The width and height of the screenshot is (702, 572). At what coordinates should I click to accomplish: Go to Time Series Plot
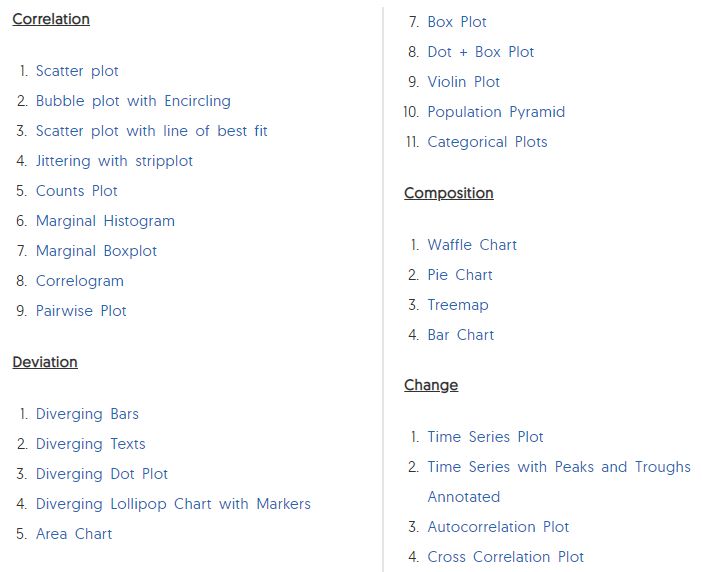coord(485,437)
